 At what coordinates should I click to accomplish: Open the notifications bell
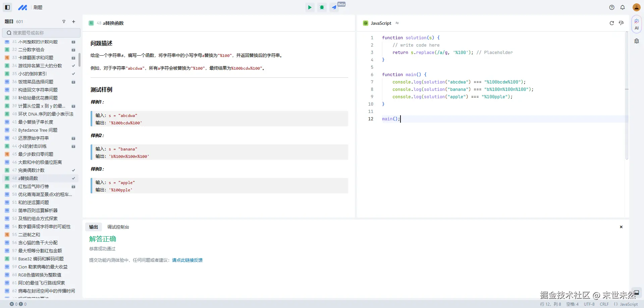[623, 7]
